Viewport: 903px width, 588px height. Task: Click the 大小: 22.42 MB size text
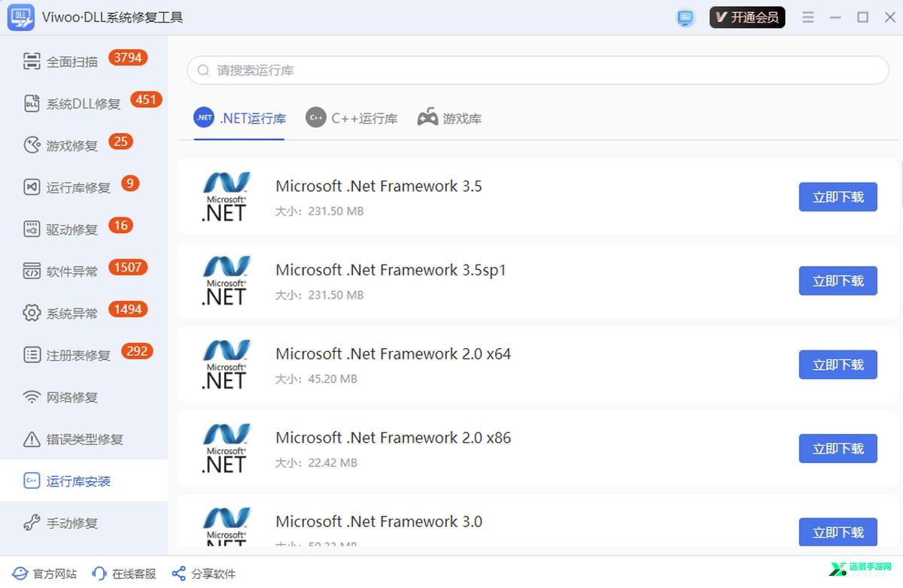[317, 462]
